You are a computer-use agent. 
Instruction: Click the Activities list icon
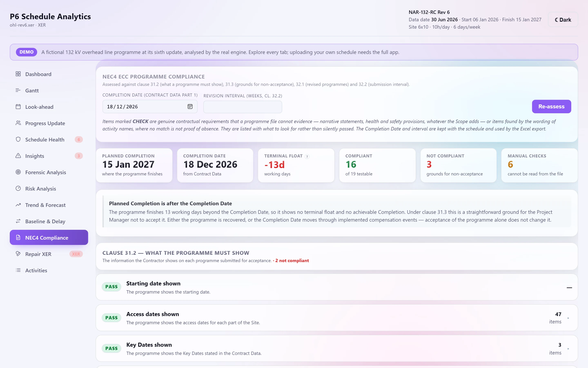click(x=18, y=270)
